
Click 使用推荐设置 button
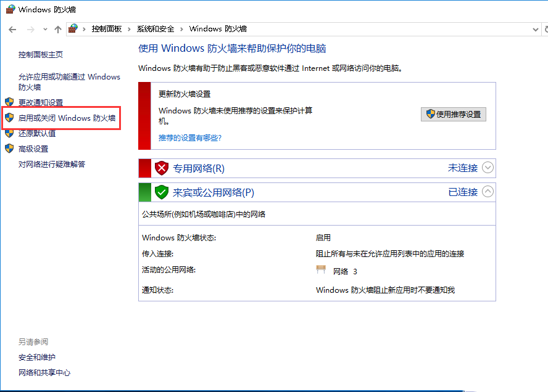point(454,114)
